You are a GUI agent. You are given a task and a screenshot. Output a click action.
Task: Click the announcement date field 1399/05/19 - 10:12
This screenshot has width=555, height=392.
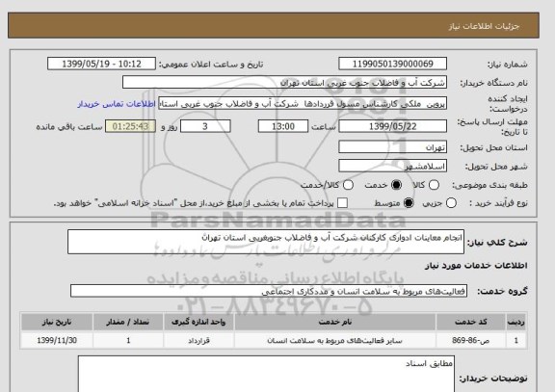[x=101, y=64]
